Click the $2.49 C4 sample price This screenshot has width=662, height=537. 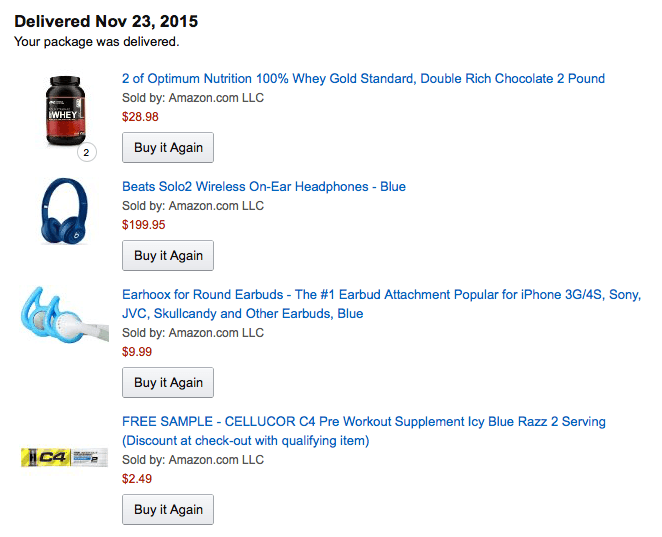pyautogui.click(x=137, y=479)
